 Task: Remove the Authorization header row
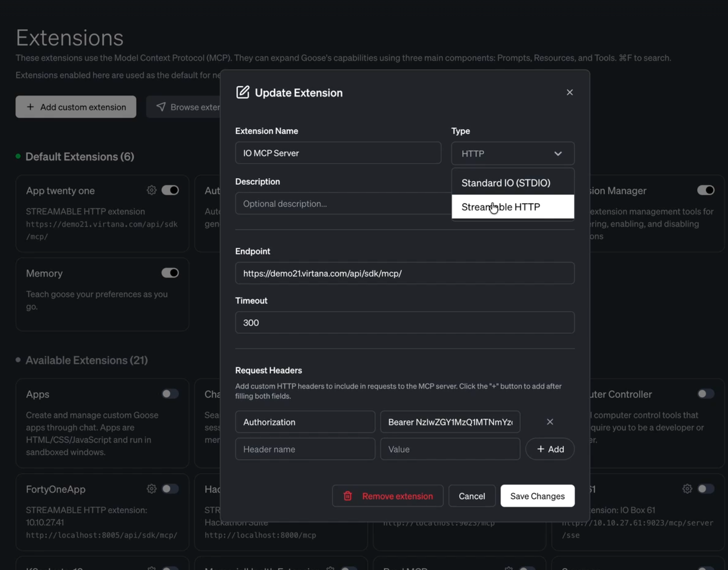pyautogui.click(x=550, y=422)
